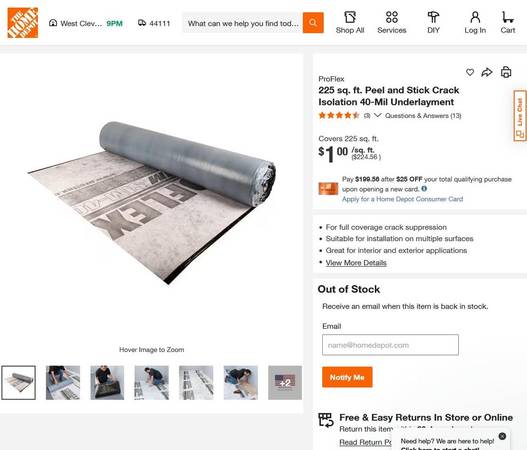Screen dimensions: 527x450
Task: Select the +2 more images thumbnail
Action: click(285, 382)
